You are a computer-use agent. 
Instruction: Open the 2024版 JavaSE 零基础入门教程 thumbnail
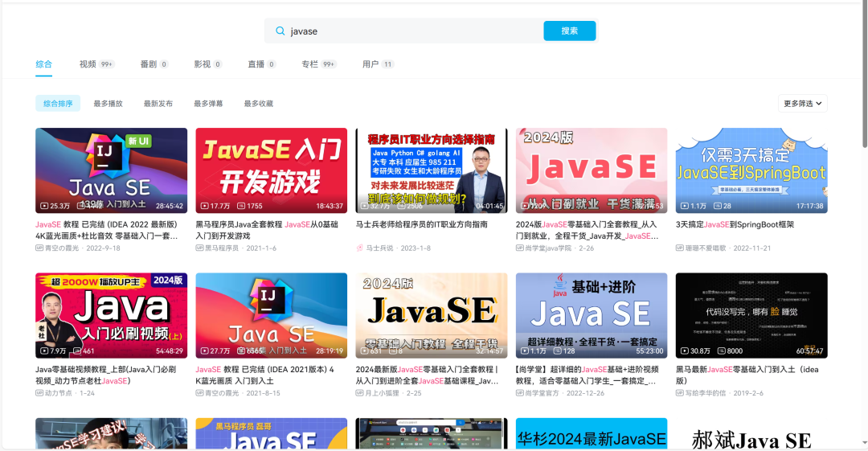[432, 315]
